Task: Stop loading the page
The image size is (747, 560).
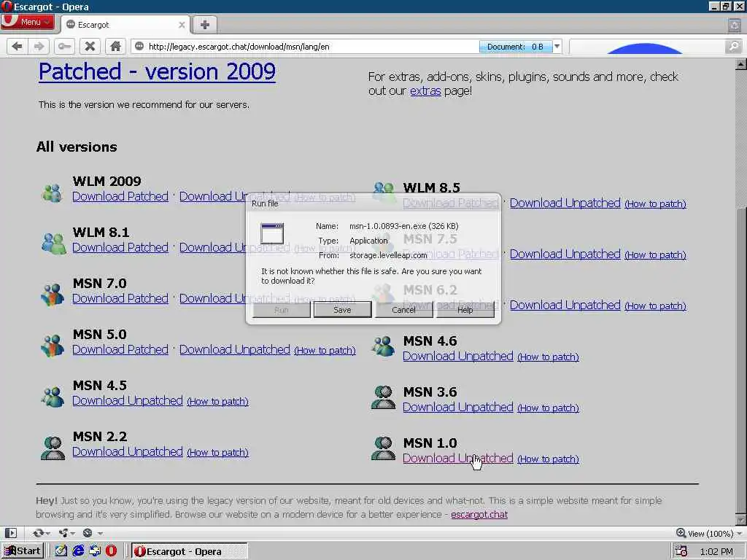Action: point(90,46)
